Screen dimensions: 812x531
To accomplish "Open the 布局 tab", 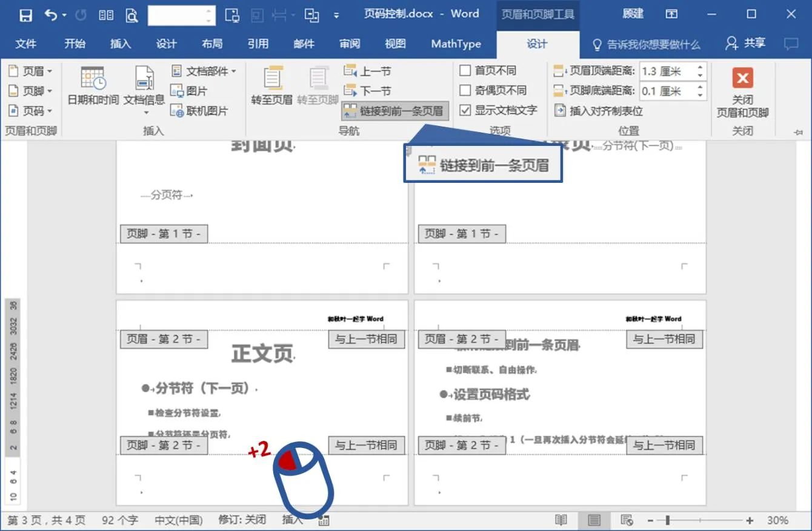I will (x=212, y=44).
